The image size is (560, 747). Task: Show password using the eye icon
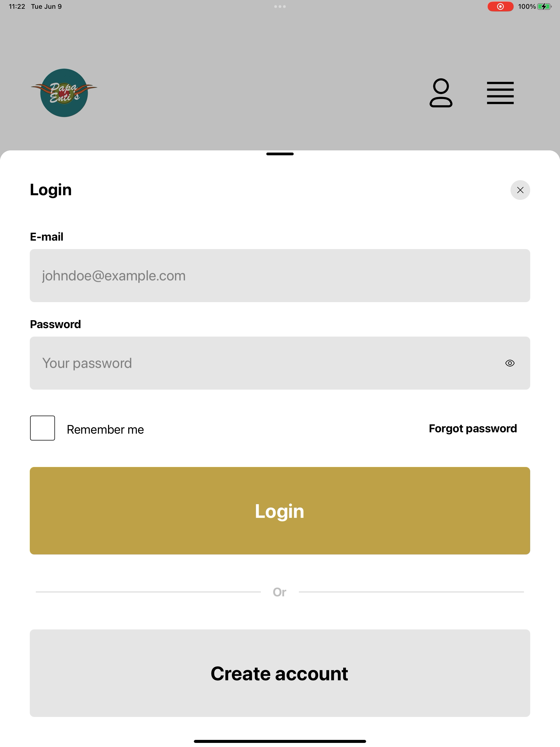510,363
